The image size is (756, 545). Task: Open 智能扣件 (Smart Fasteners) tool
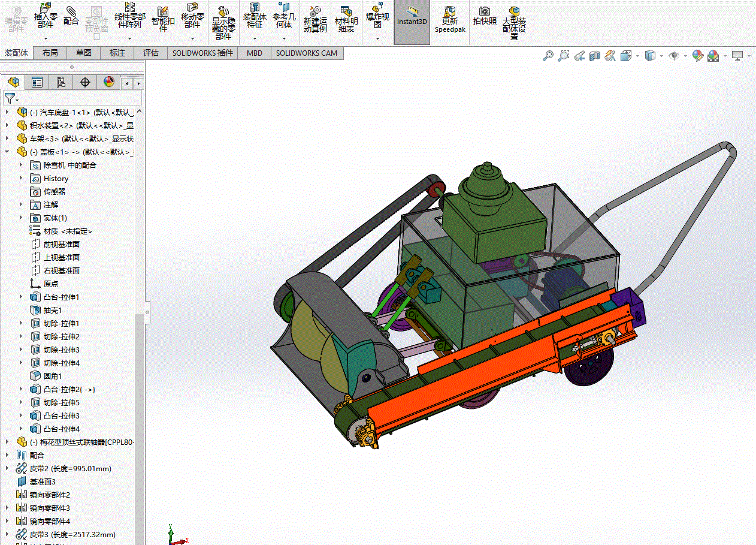pyautogui.click(x=163, y=18)
